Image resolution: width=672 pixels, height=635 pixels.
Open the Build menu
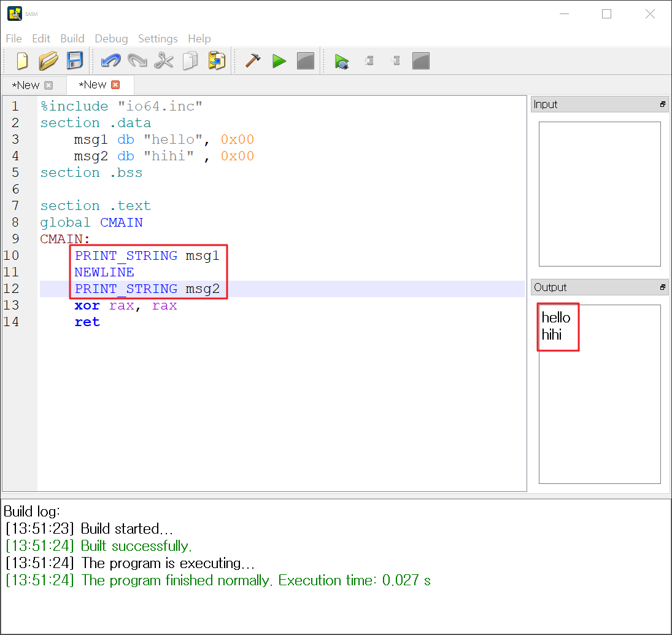[x=72, y=39]
